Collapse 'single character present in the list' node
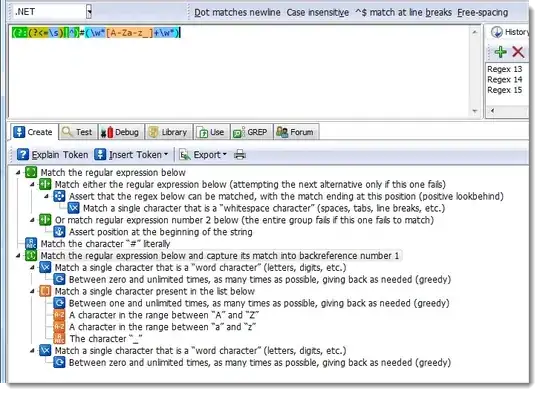 (x=32, y=291)
